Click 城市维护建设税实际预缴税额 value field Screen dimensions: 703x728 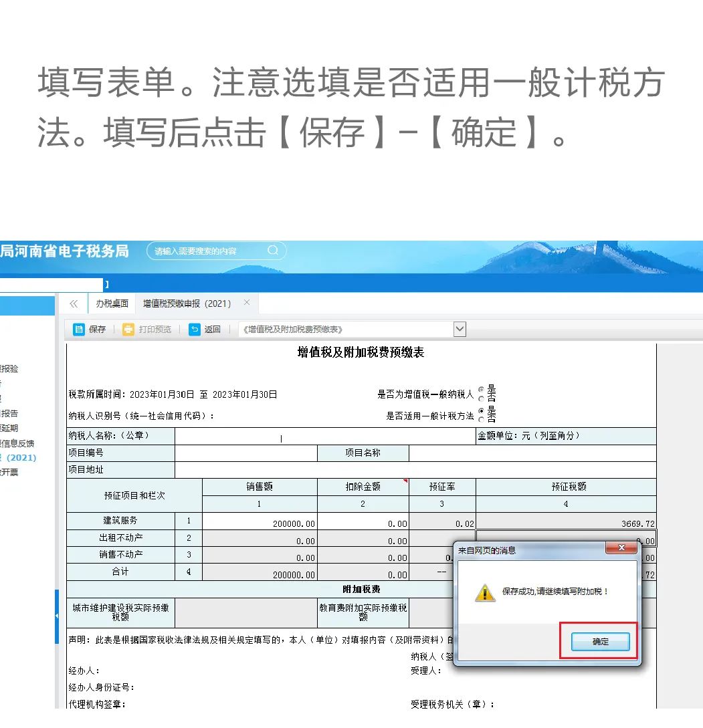(x=245, y=613)
